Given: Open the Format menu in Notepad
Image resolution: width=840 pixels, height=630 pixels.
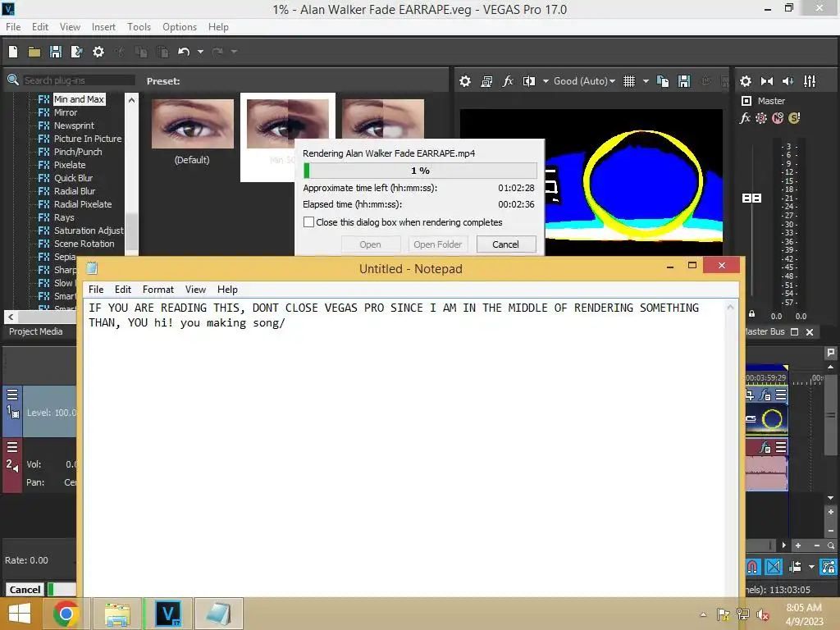Looking at the screenshot, I should click(x=158, y=290).
